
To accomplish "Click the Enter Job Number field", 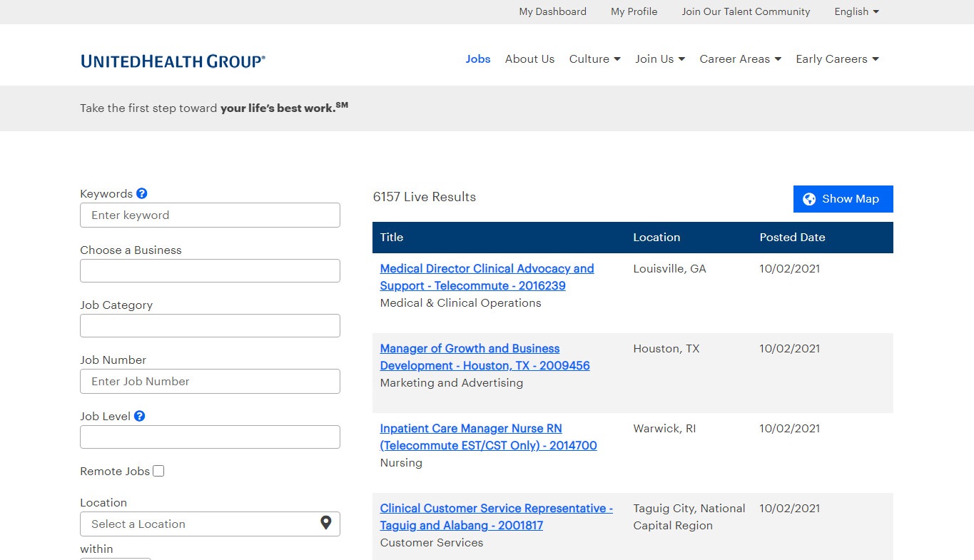I will 210,381.
